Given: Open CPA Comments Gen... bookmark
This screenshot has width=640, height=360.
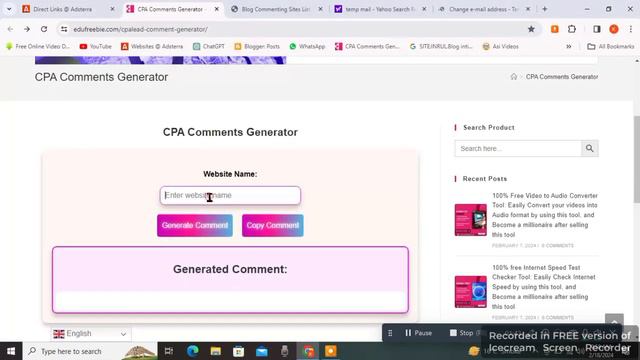Looking at the screenshot, I should (x=367, y=47).
